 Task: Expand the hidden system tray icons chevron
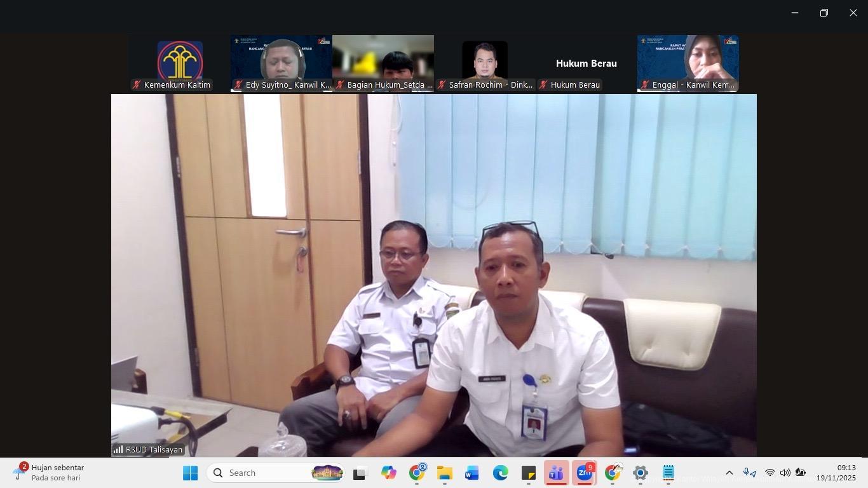point(729,473)
